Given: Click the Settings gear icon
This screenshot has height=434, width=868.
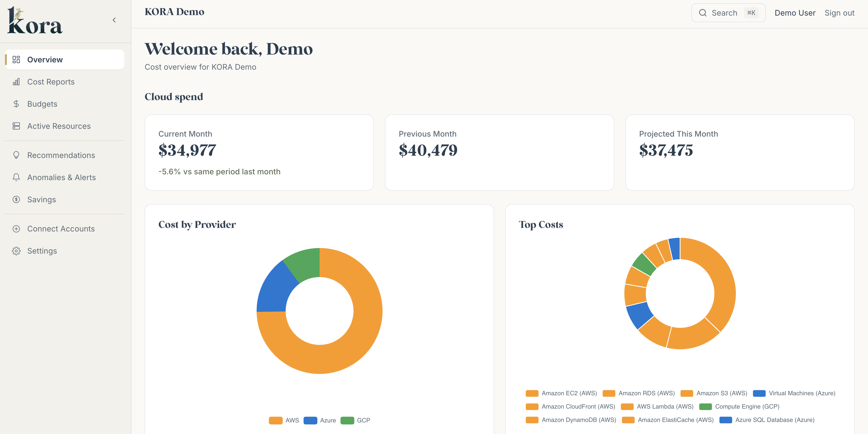Looking at the screenshot, I should point(16,251).
